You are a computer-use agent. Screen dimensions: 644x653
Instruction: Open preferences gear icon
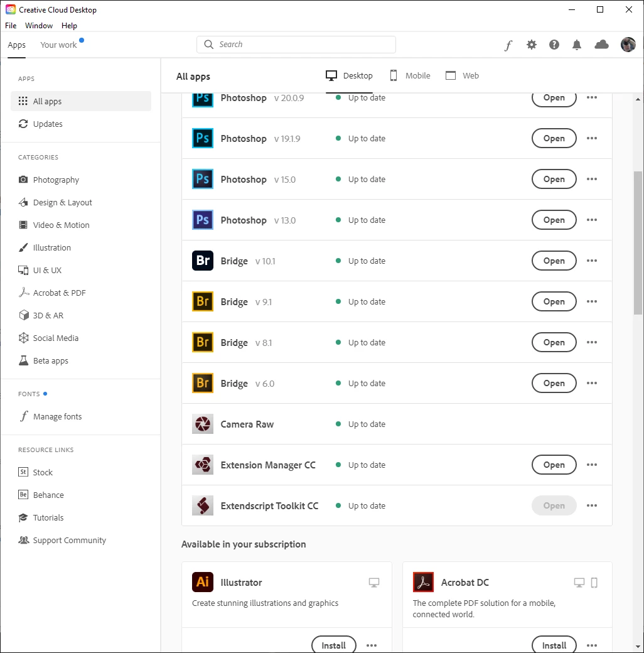click(x=531, y=45)
